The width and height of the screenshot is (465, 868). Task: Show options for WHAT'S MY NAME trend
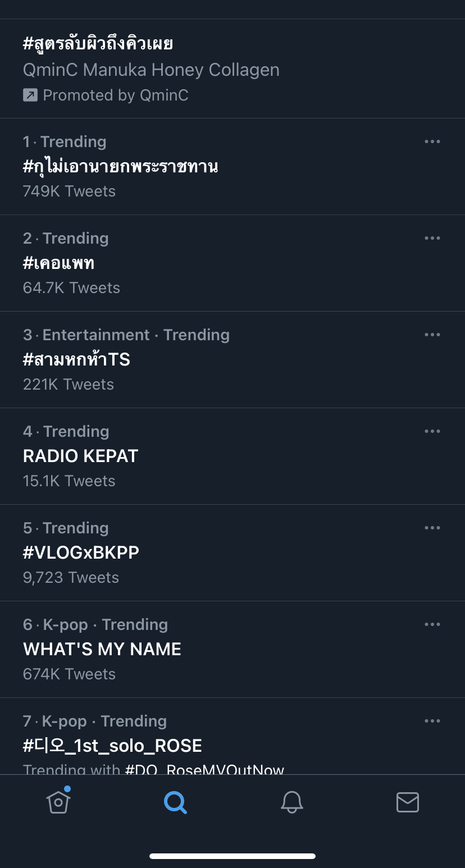pos(432,624)
